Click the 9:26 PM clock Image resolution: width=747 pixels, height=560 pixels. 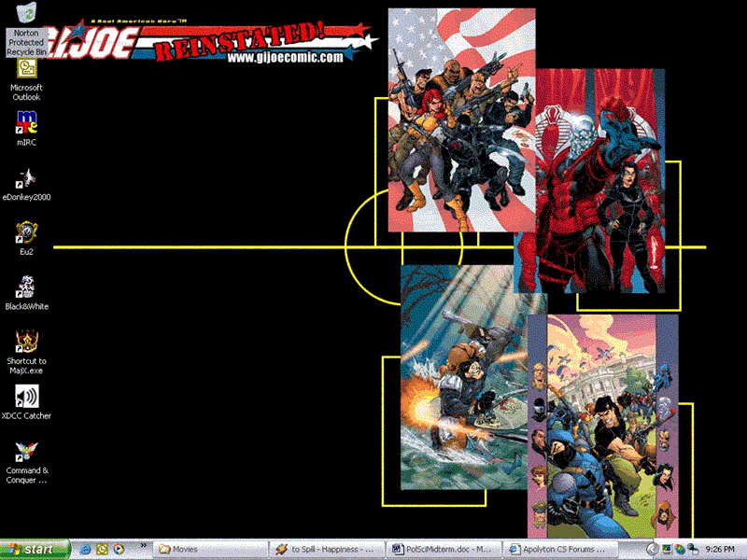[719, 550]
